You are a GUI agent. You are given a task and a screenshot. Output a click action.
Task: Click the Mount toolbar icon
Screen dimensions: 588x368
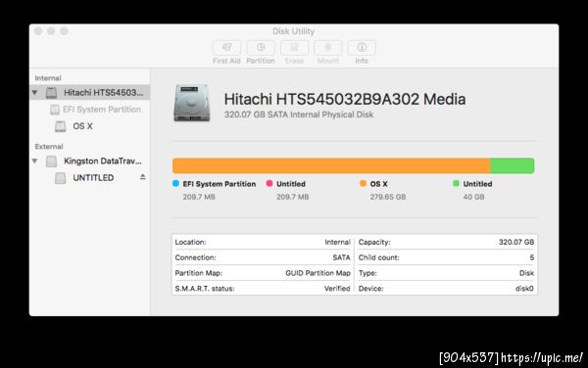327,48
